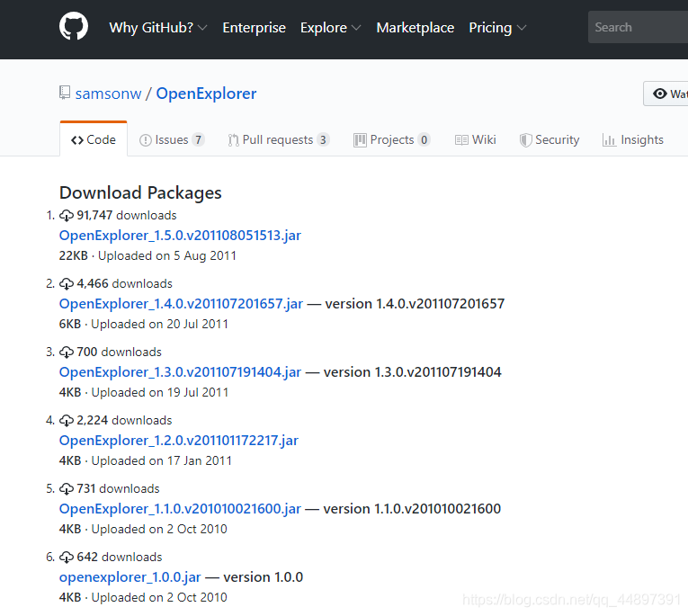Viewport: 688px width, 616px height.
Task: Click the '700 downloads' text
Action: [x=119, y=352]
